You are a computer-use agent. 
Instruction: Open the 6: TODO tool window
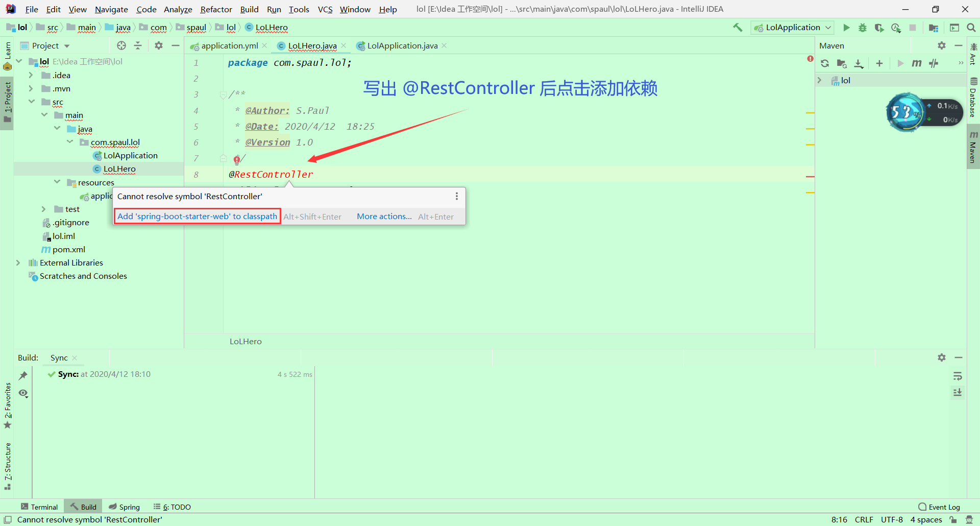click(x=172, y=507)
